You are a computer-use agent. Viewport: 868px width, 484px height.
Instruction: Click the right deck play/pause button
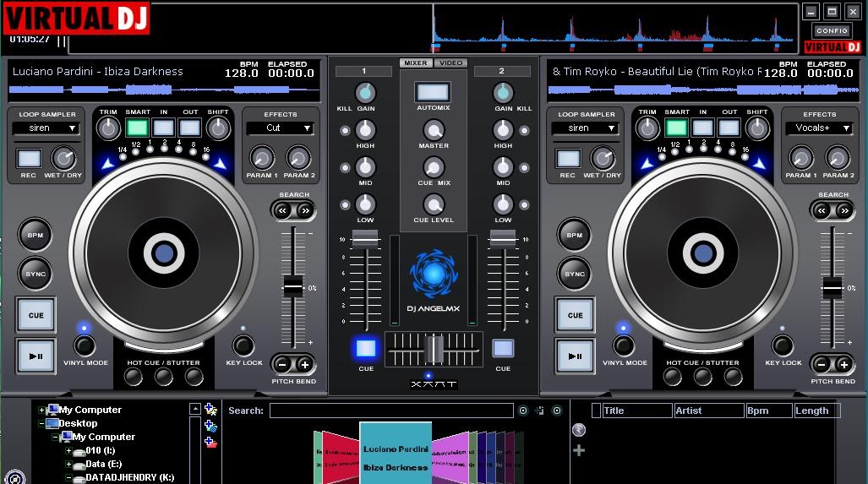pos(575,356)
